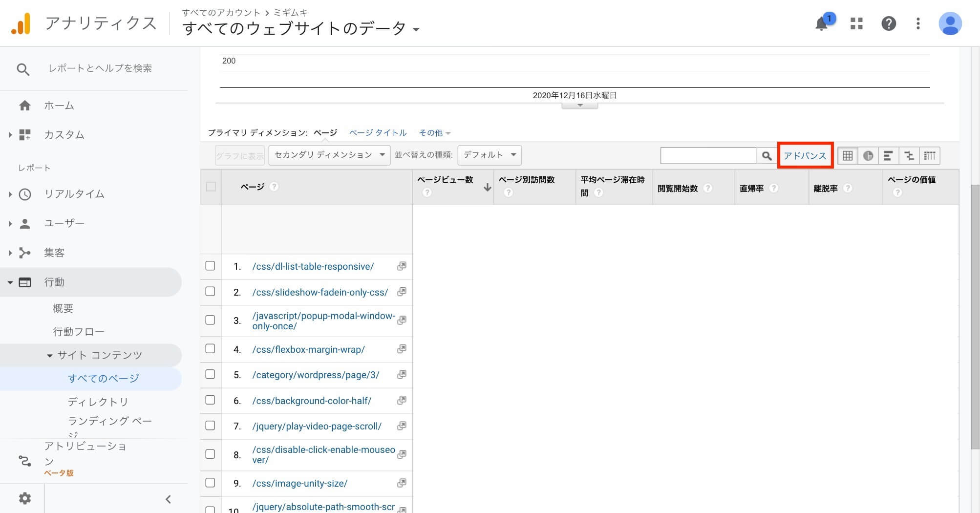980x513 pixels.
Task: Open /jquery/play-video-page-scroll/ external link icon
Action: coord(402,426)
